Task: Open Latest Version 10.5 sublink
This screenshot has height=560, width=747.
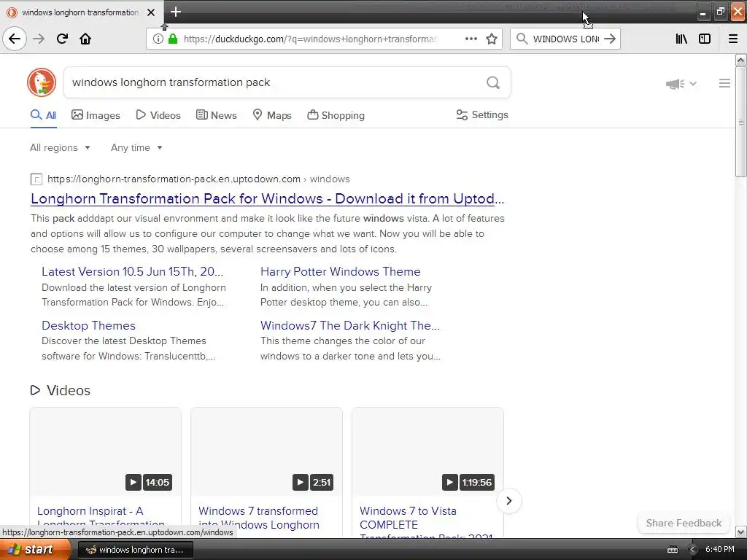Action: 133,271
